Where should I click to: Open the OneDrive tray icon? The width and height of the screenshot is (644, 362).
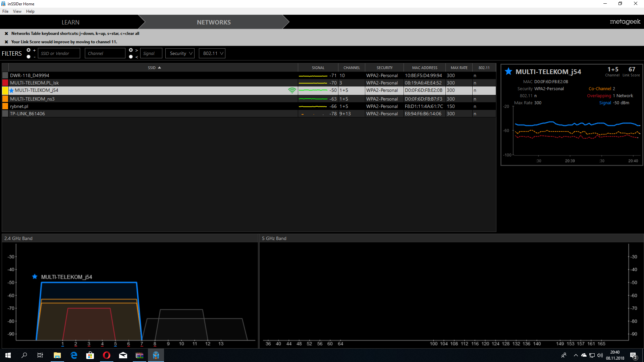point(584,355)
